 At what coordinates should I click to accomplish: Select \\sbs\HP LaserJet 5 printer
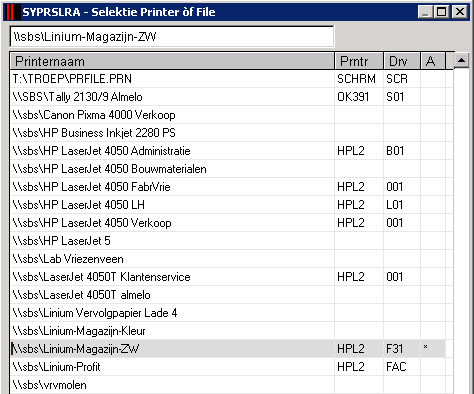228,241
